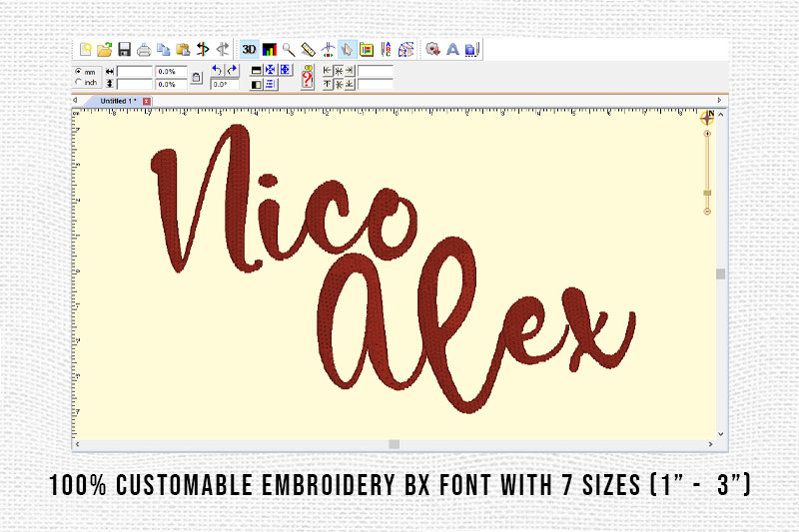Click the vertical scrollbar thumb
The width and height of the screenshot is (799, 532).
[x=720, y=273]
